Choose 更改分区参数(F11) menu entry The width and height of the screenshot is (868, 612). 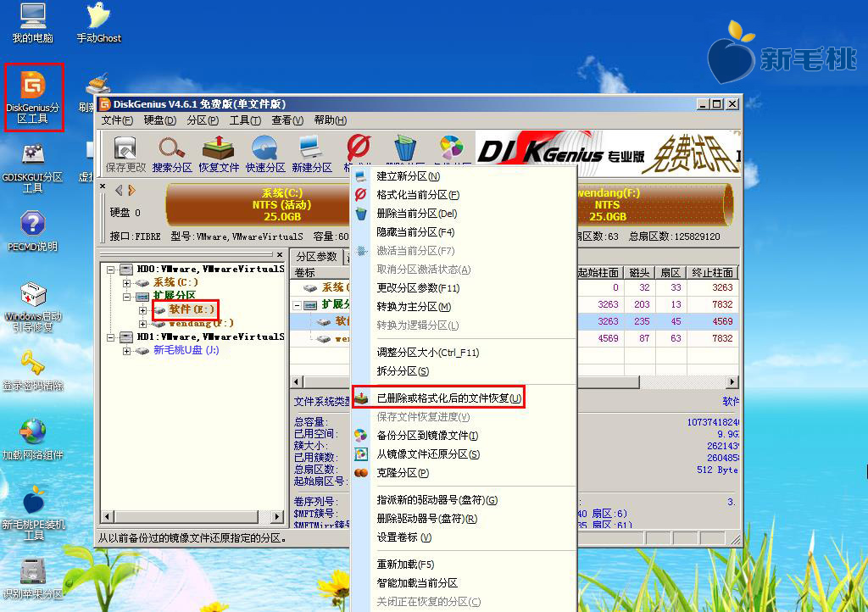(x=464, y=287)
